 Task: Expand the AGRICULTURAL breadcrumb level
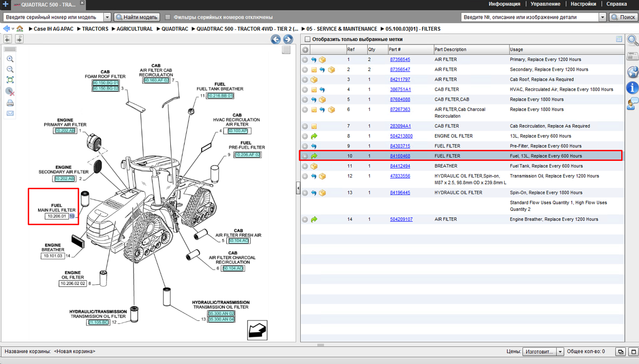click(113, 29)
